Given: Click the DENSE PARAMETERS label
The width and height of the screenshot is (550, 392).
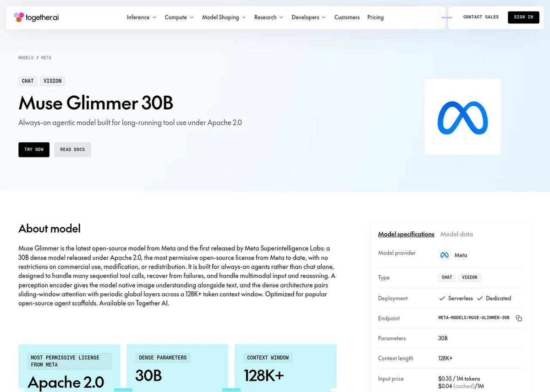Looking at the screenshot, I should 163,358.
